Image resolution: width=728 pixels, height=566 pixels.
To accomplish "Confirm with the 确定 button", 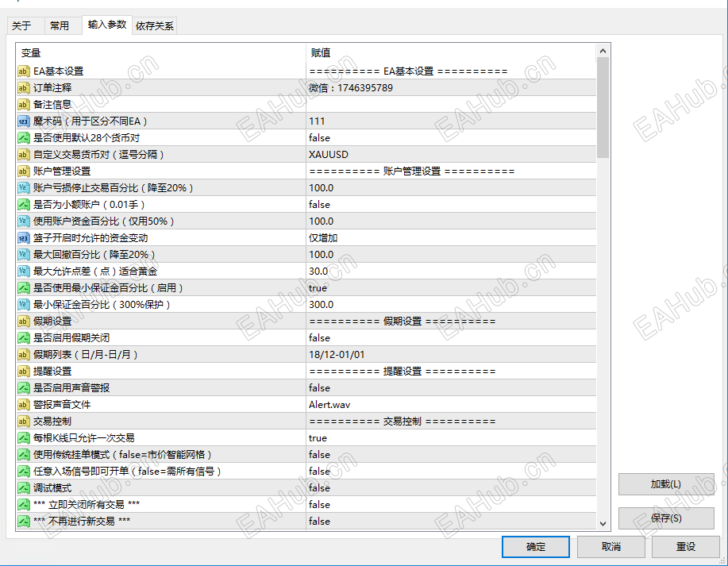I will tap(536, 547).
